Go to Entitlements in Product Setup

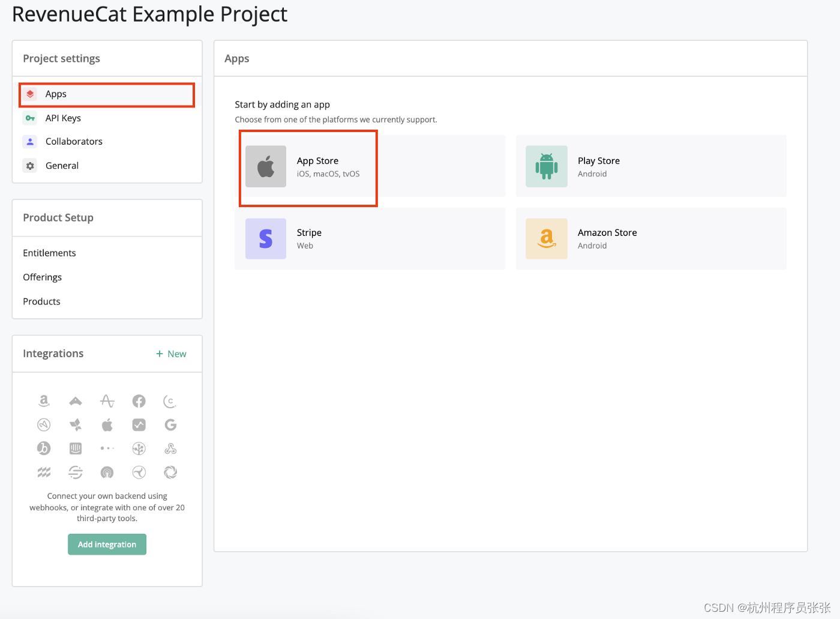(x=49, y=253)
